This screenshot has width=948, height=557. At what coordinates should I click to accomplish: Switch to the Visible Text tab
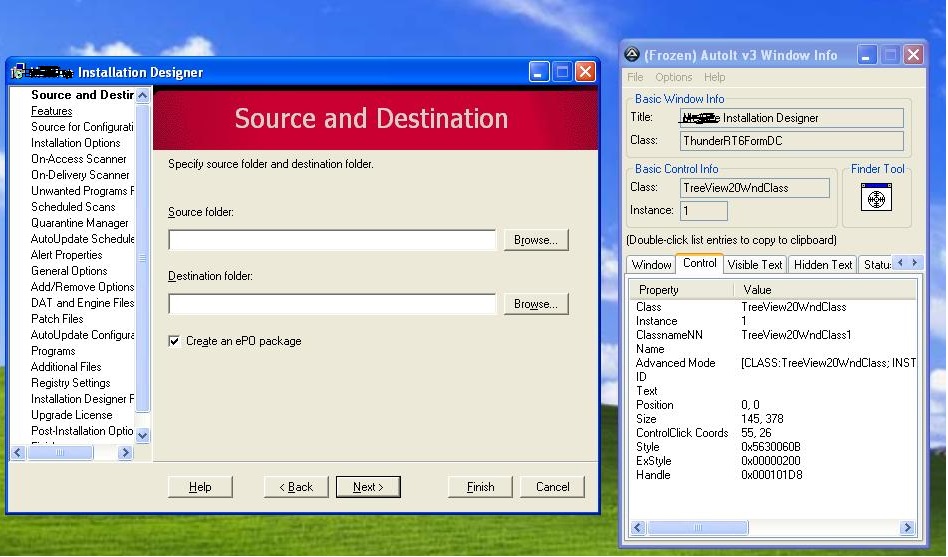click(x=755, y=265)
